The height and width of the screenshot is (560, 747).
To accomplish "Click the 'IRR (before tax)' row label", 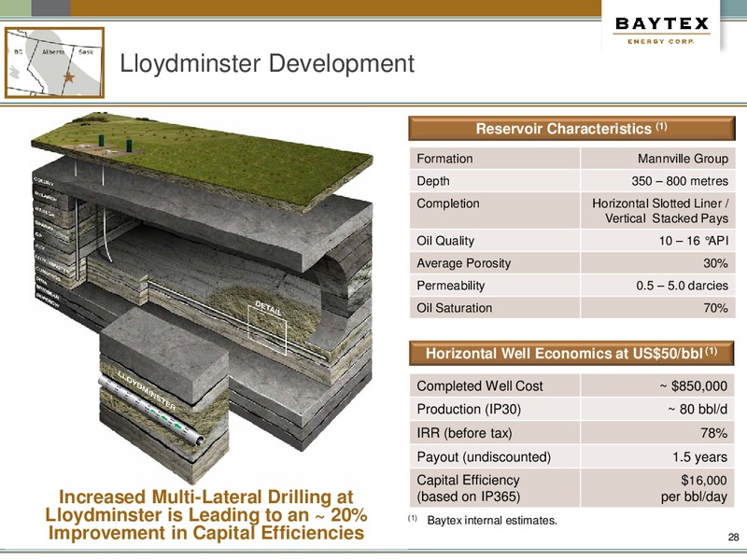I will [x=464, y=433].
